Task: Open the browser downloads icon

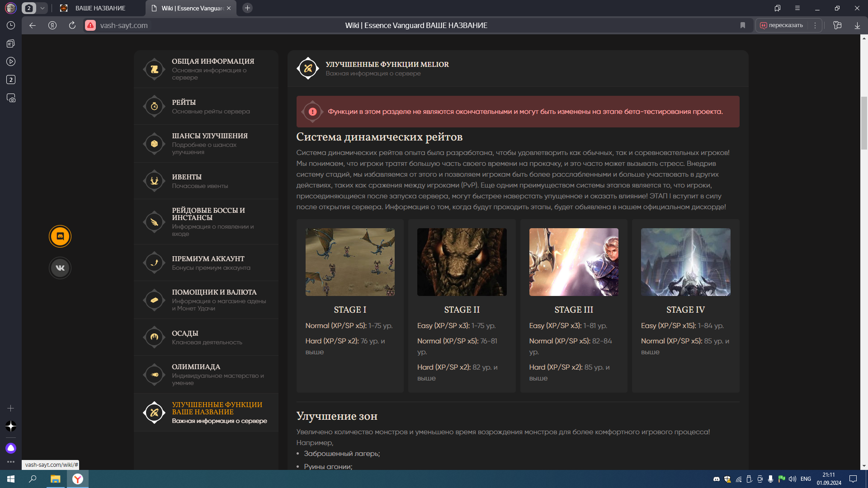Action: point(857,25)
